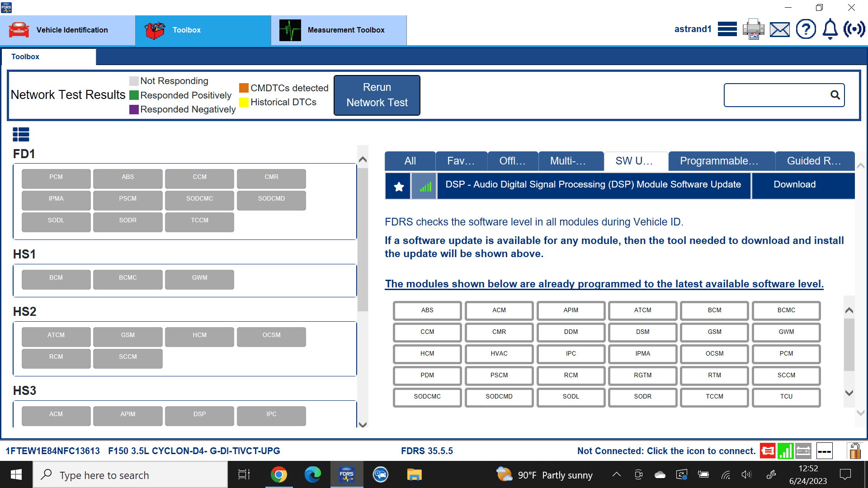
Task: Click the grid view icon above FD1
Action: coord(21,134)
